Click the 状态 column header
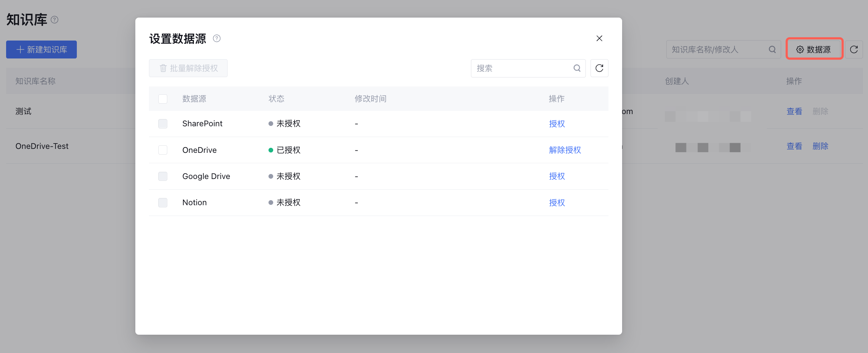The height and width of the screenshot is (353, 868). tap(276, 99)
